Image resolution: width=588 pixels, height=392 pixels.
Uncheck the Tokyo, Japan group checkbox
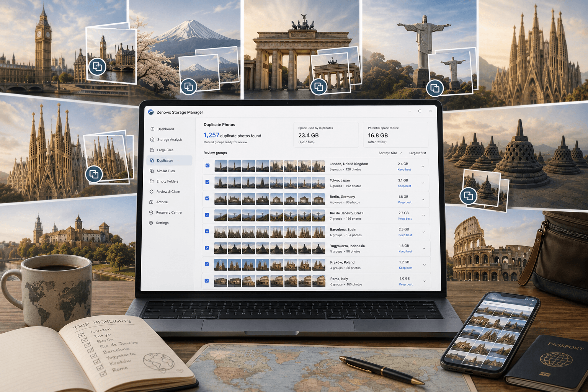[x=207, y=182]
